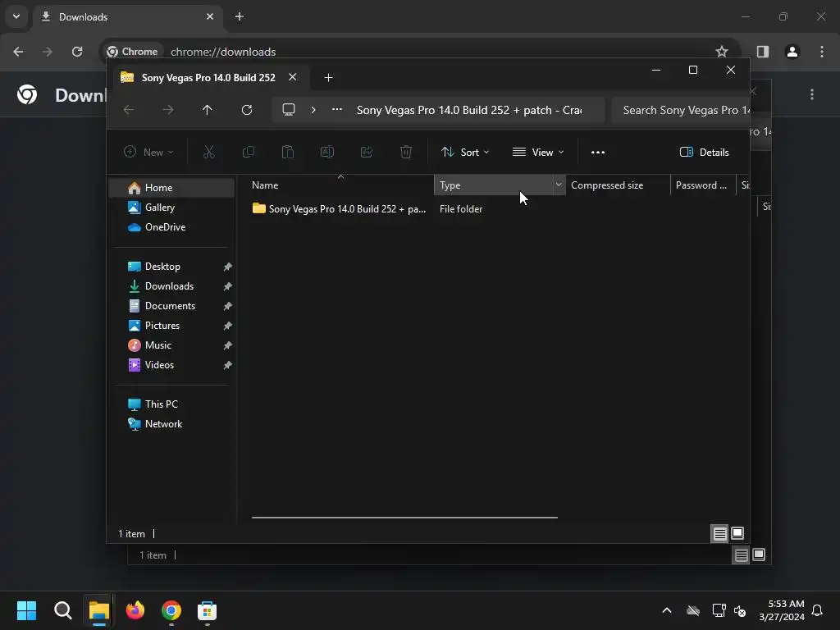Click the Rename icon in Explorer toolbar
This screenshot has height=630, width=840.
[x=326, y=152]
